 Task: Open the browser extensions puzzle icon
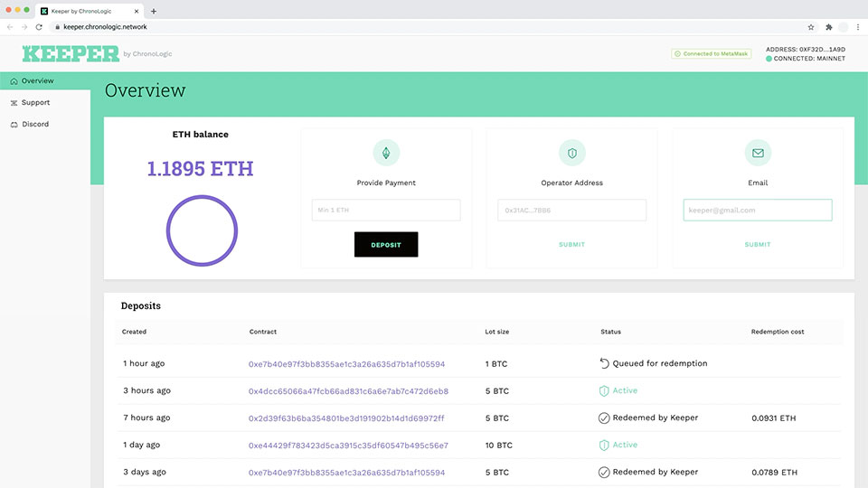point(828,27)
